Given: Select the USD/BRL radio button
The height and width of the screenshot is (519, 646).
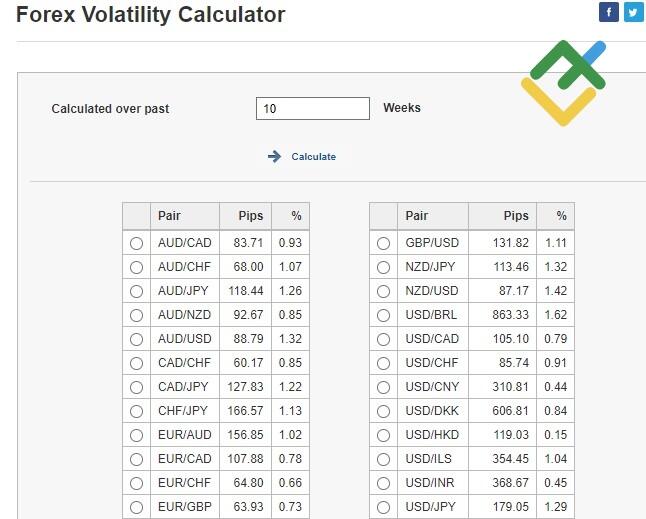Looking at the screenshot, I should point(383,315).
